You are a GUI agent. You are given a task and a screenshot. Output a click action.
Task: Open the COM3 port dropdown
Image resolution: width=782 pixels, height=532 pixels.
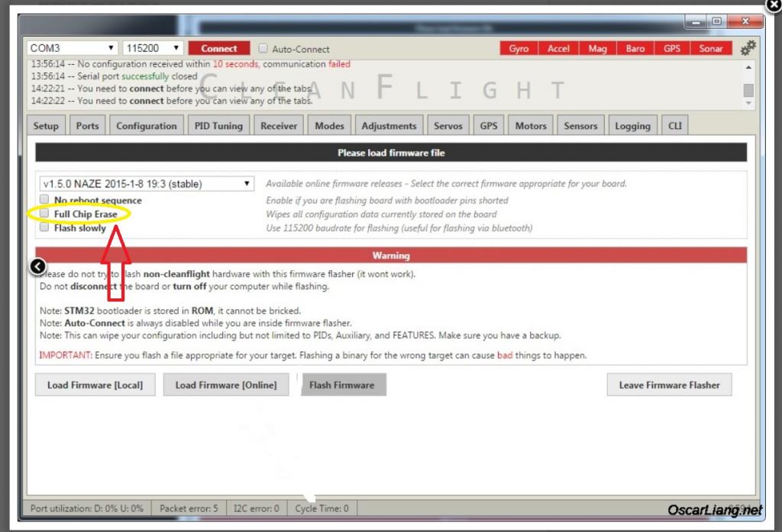(x=72, y=48)
